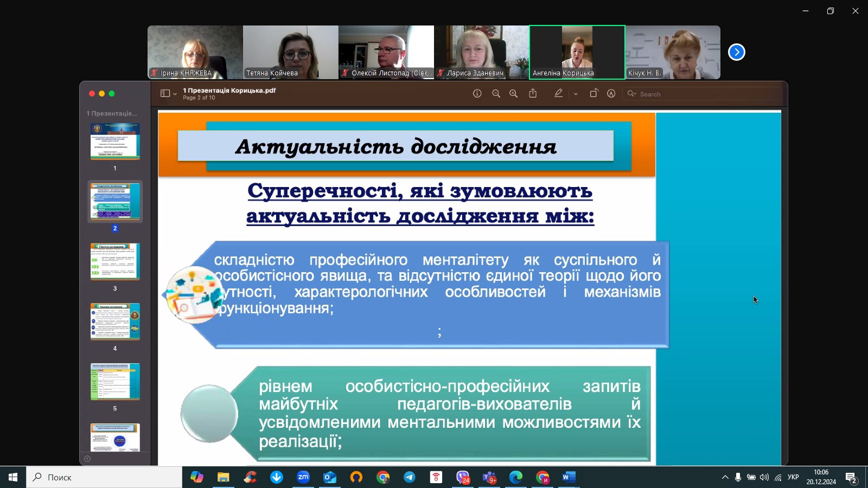Image resolution: width=868 pixels, height=488 pixels.
Task: Switch input language via УКР indicator
Action: tap(793, 477)
